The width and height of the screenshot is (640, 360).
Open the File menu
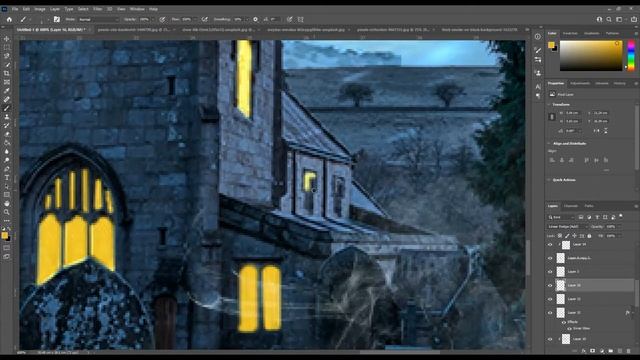coord(15,9)
